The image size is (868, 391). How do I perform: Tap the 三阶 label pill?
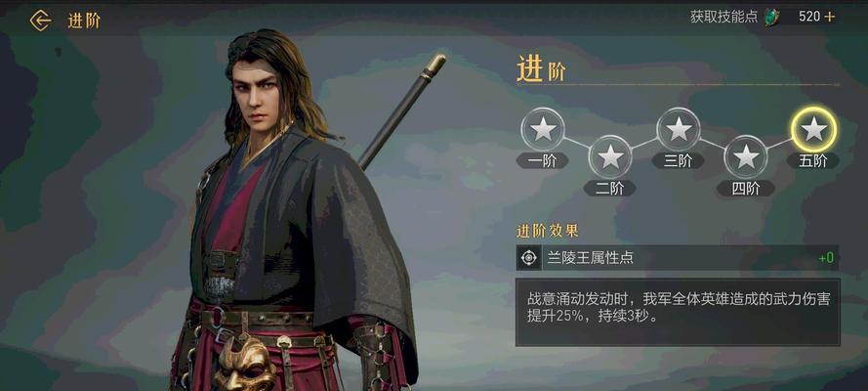point(678,160)
